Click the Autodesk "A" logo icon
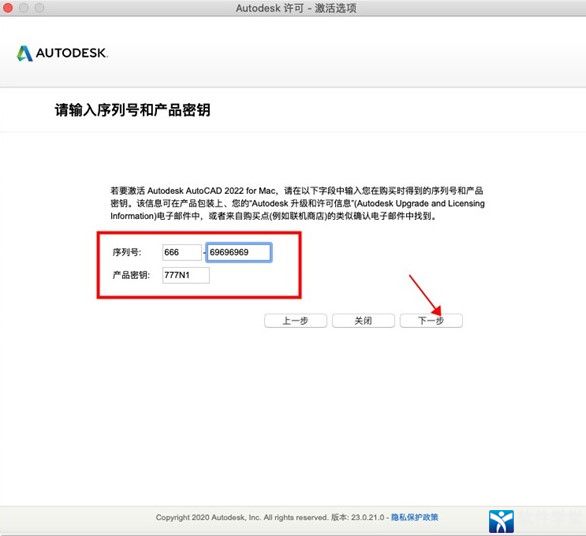 [25, 53]
